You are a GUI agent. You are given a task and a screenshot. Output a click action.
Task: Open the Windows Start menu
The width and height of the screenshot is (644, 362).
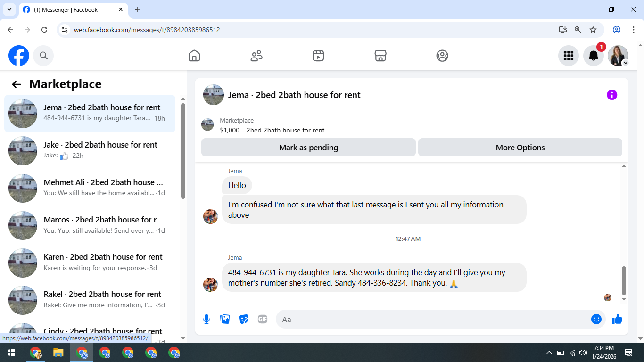11,353
